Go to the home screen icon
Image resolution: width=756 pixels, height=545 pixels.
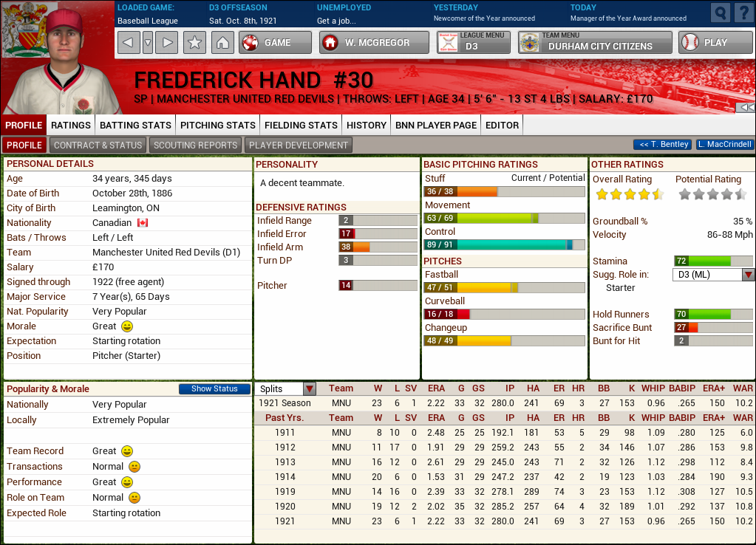[x=222, y=42]
